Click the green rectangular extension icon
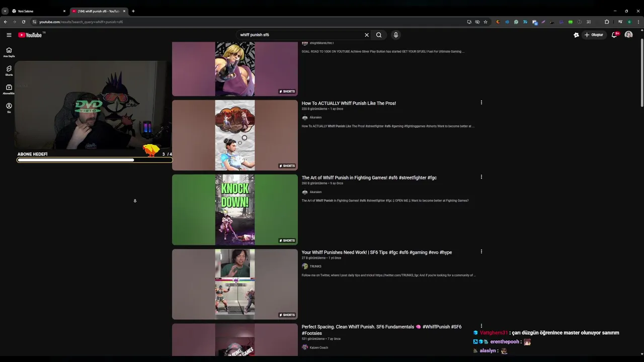Image resolution: width=644 pixels, height=362 pixels. click(x=571, y=22)
